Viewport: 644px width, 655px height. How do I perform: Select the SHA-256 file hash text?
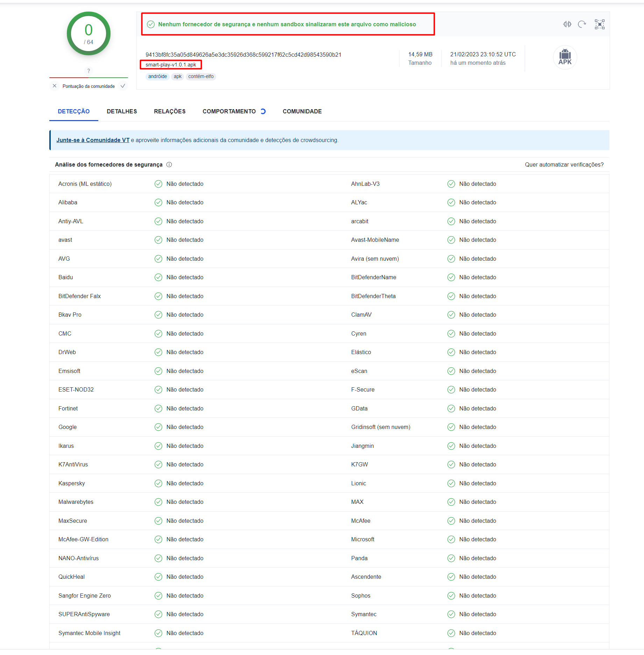point(243,55)
